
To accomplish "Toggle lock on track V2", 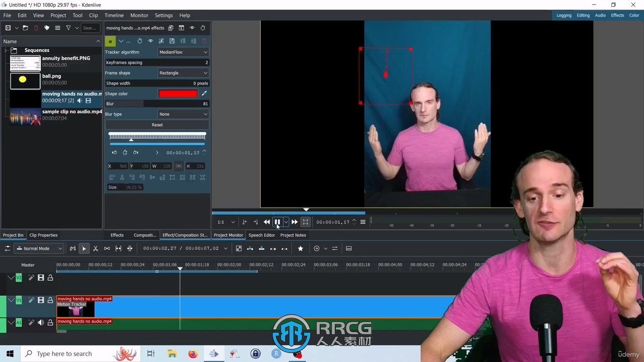I will click(x=50, y=278).
